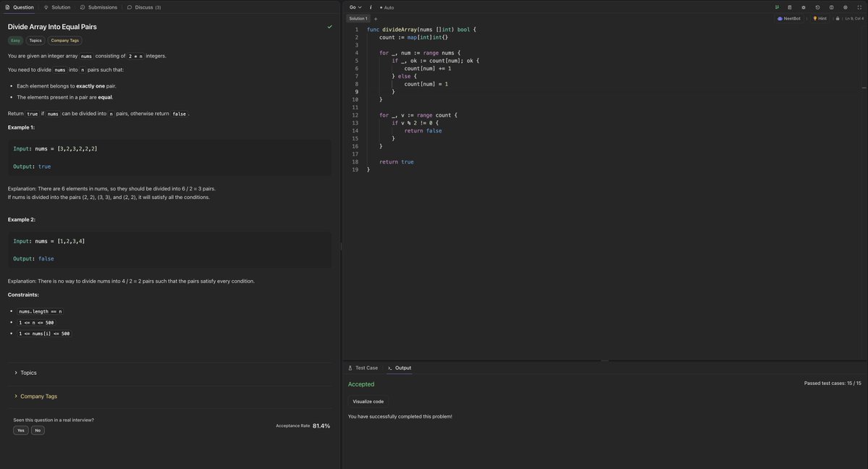Click the clipboard icon in editor toolbar
Viewport: 868px width, 469px height.
(790, 7)
